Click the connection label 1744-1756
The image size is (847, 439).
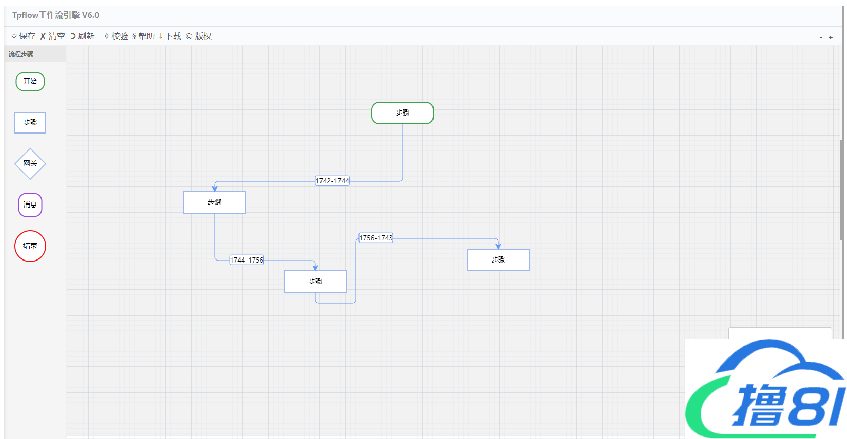click(247, 260)
